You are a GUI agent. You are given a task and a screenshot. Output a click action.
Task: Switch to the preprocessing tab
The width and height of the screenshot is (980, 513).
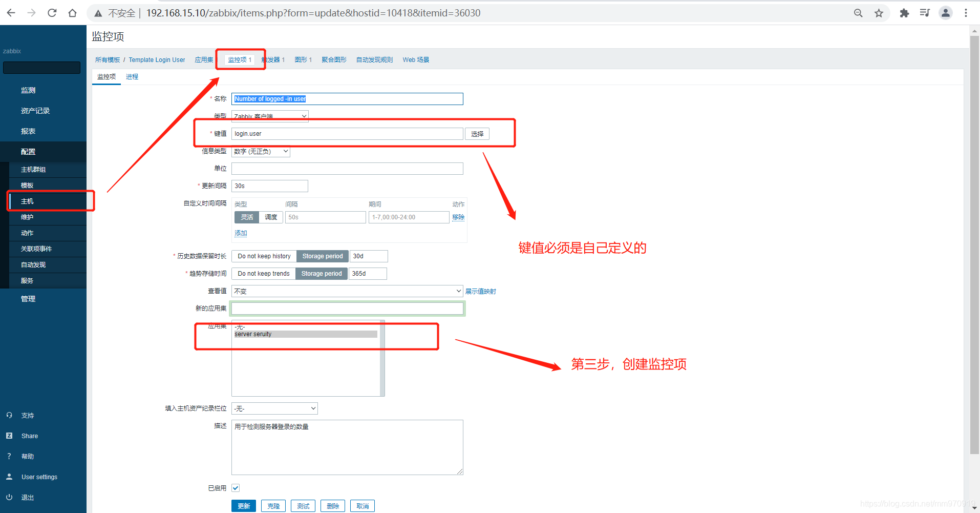[x=132, y=77]
